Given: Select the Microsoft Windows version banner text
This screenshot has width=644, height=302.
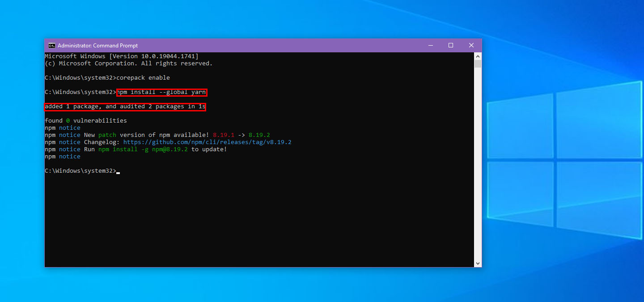Looking at the screenshot, I should click(121, 56).
